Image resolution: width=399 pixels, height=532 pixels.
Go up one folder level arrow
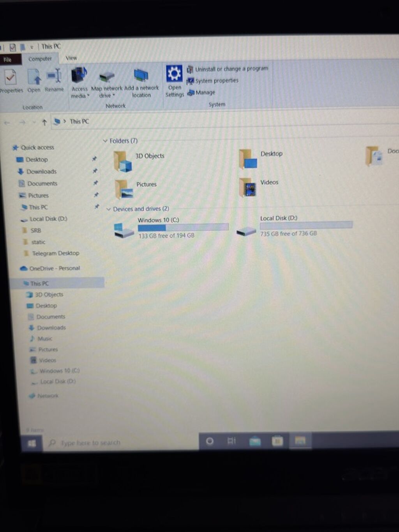click(x=44, y=122)
